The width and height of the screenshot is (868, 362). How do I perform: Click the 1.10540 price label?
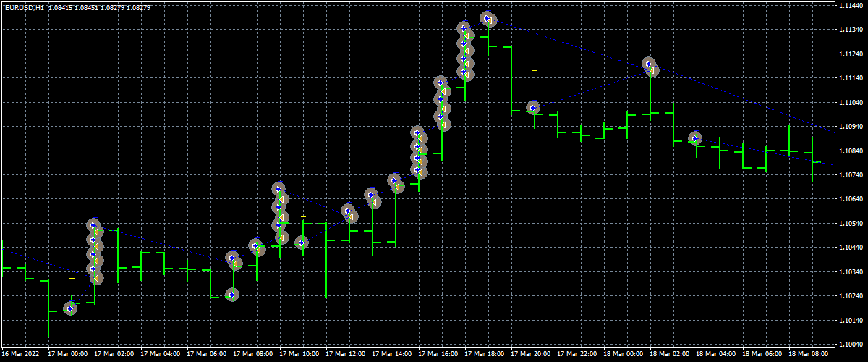pos(851,224)
